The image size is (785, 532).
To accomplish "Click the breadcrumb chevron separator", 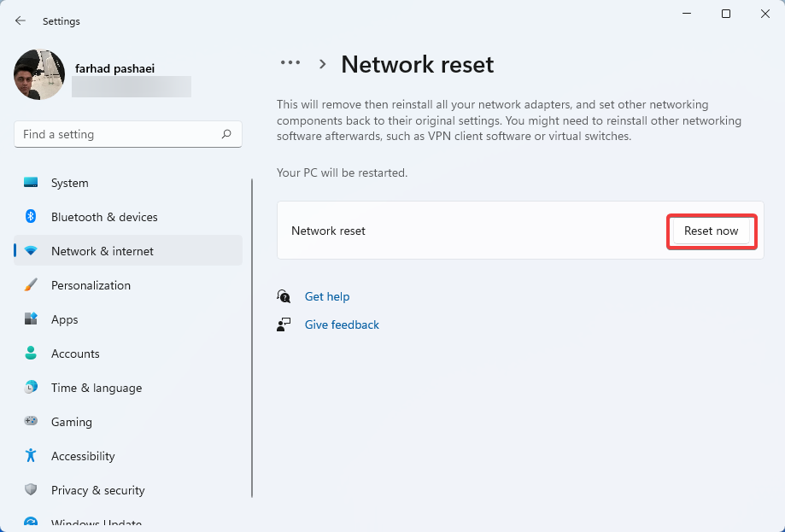I will coord(323,64).
